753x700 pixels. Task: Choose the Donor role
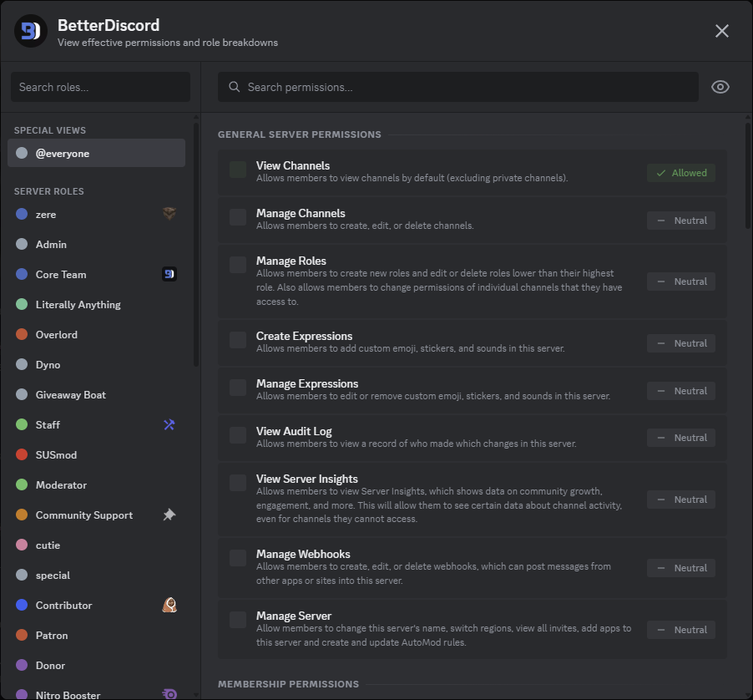pos(97,666)
